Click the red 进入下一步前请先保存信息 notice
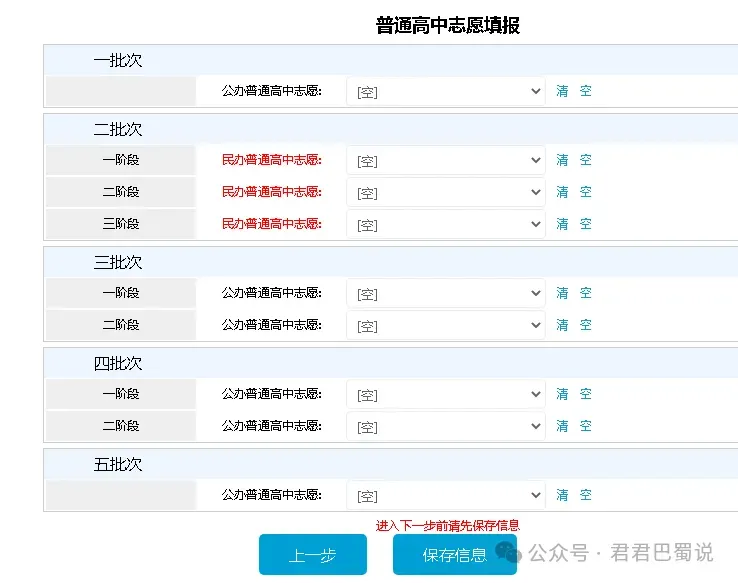 [x=448, y=526]
